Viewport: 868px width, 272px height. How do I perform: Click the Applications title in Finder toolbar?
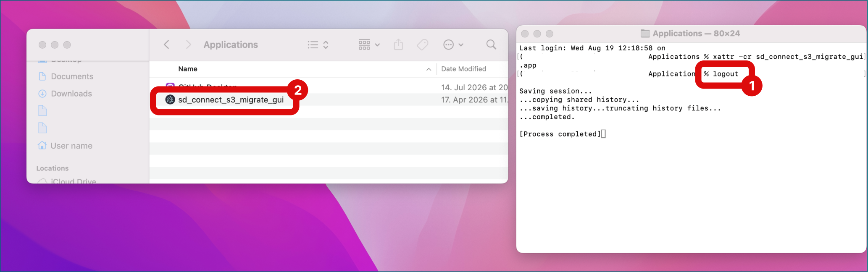click(x=231, y=44)
